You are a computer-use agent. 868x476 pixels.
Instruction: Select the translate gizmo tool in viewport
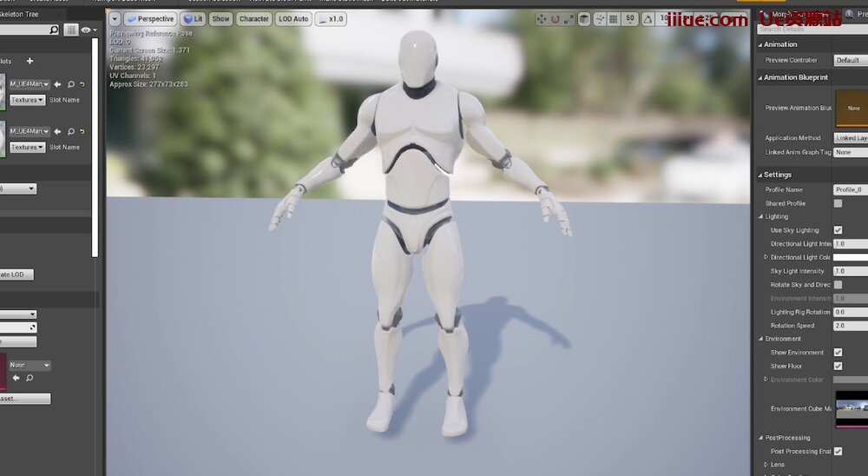[x=542, y=18]
